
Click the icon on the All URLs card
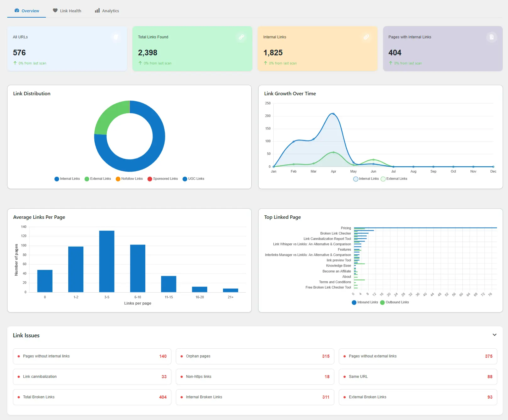[x=116, y=37]
